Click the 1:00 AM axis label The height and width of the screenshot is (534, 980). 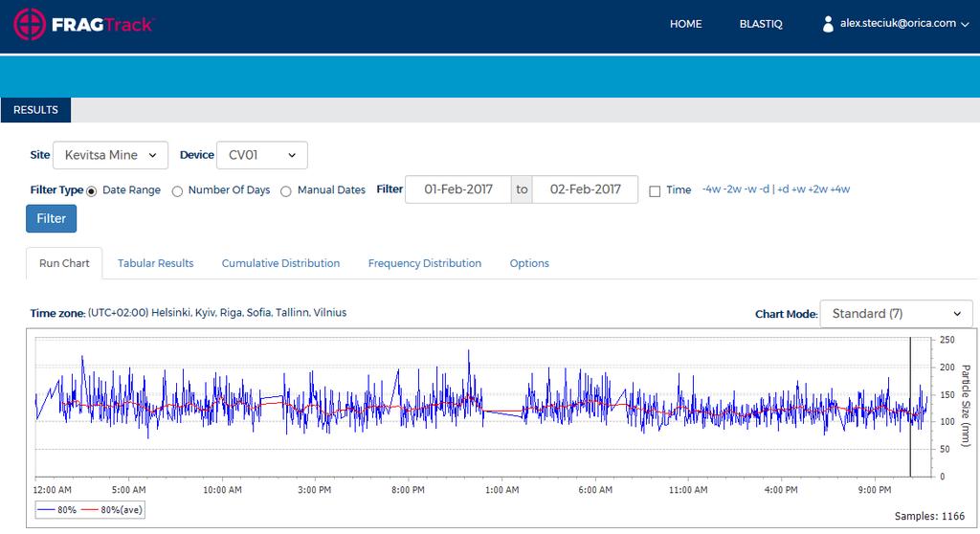[501, 490]
